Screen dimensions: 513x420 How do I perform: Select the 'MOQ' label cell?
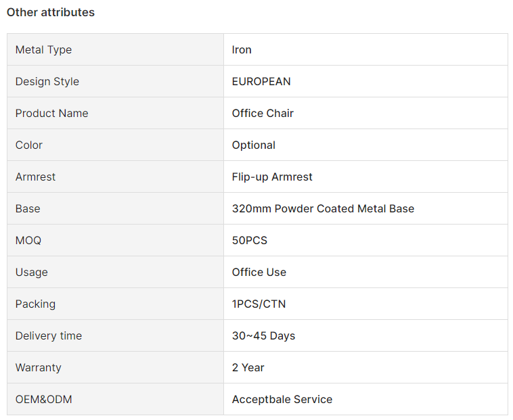(x=115, y=240)
